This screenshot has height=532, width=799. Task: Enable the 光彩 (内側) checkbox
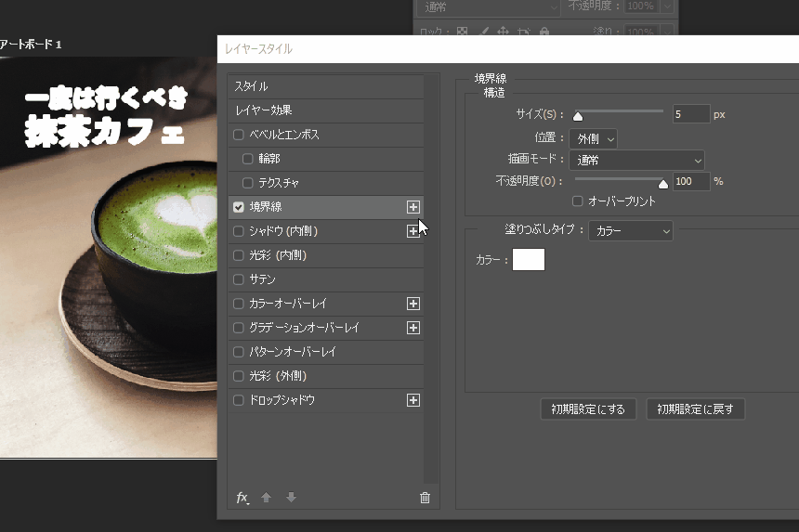[x=239, y=255]
